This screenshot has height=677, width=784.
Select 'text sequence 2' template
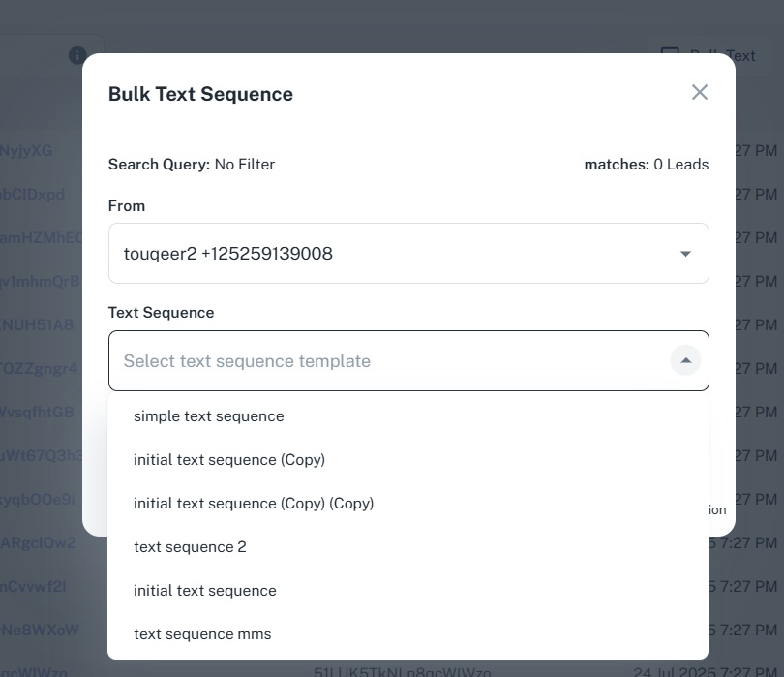click(x=190, y=547)
